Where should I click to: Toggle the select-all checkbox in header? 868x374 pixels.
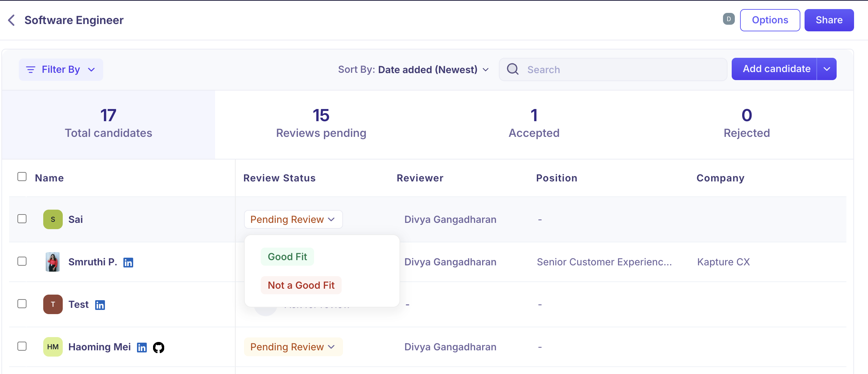[x=22, y=177]
